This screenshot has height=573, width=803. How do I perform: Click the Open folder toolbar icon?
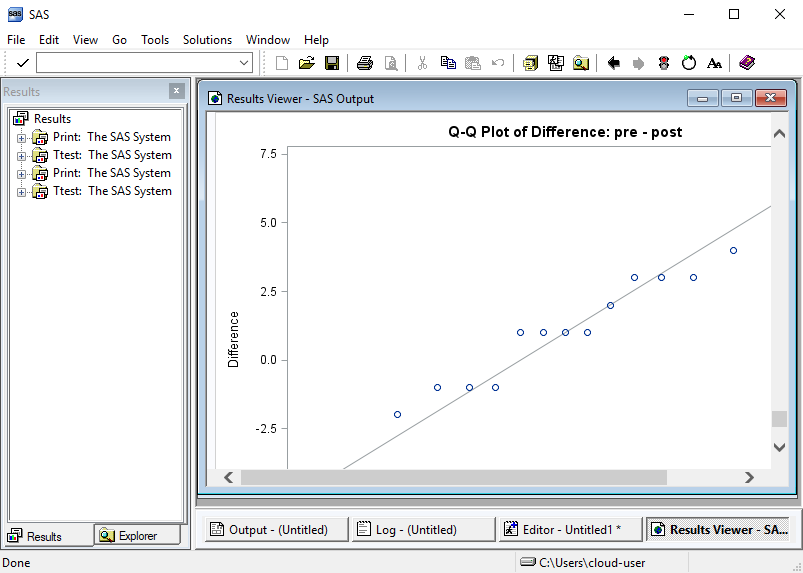(307, 63)
